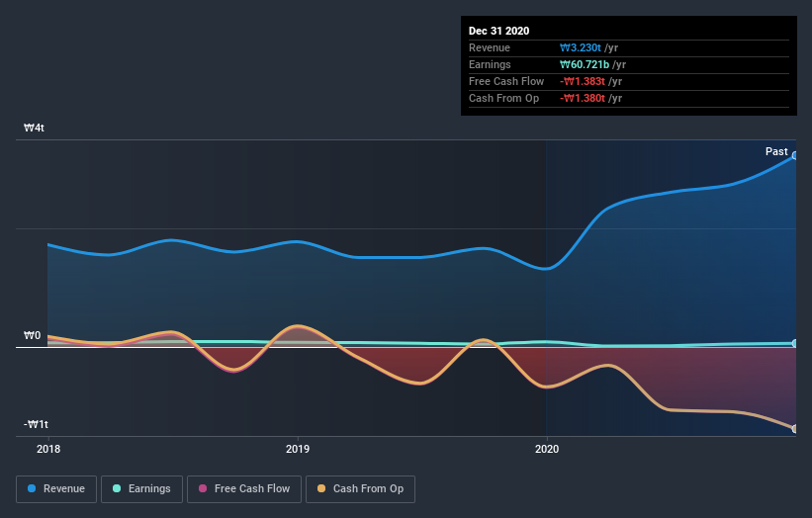
Task: Toggle the Earnings legend button
Action: tap(141, 489)
